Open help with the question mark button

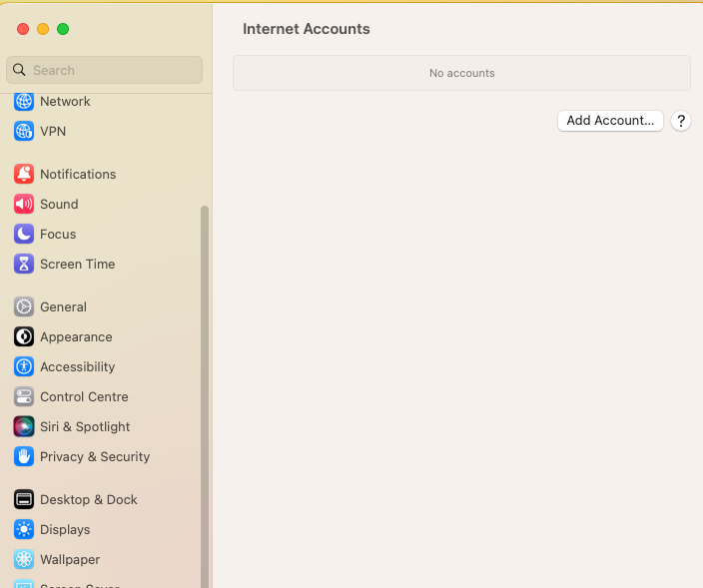point(681,121)
